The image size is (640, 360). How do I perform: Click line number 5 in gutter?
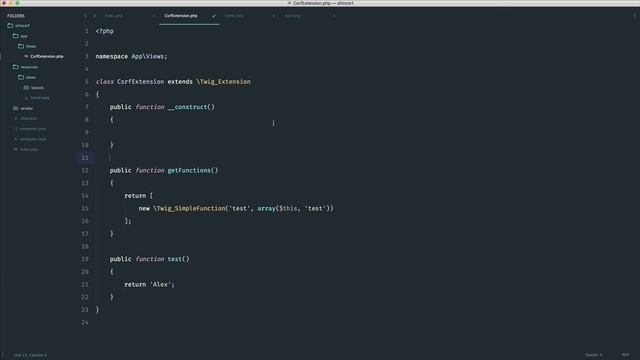pos(86,82)
